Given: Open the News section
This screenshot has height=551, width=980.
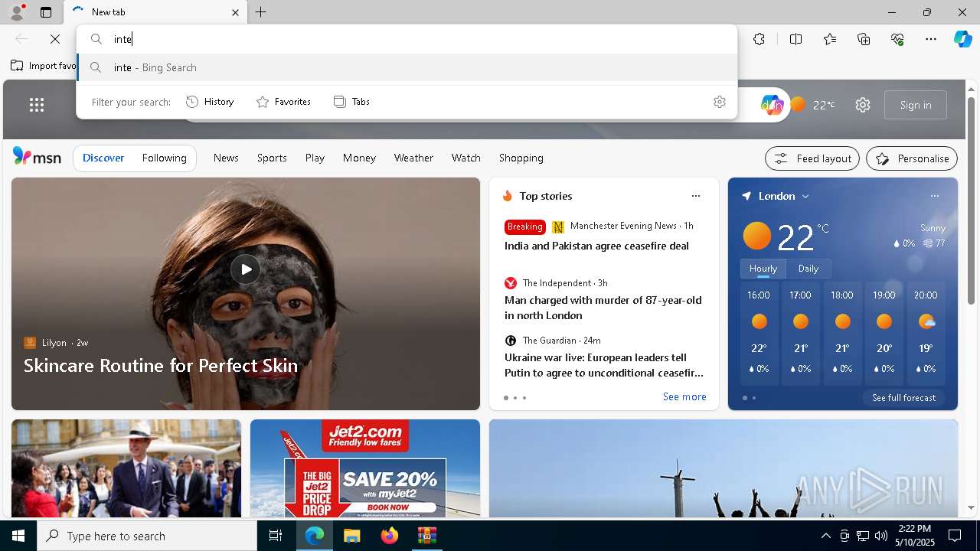Looking at the screenshot, I should coord(226,158).
